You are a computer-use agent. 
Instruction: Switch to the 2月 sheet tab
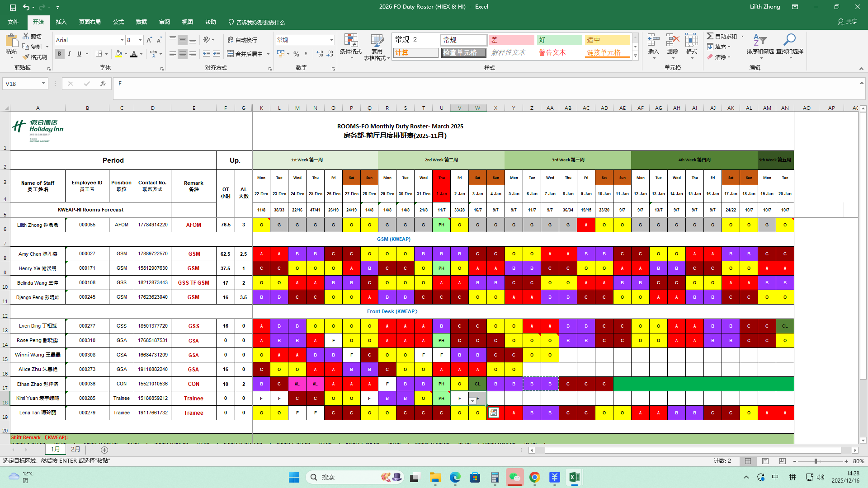(75, 449)
